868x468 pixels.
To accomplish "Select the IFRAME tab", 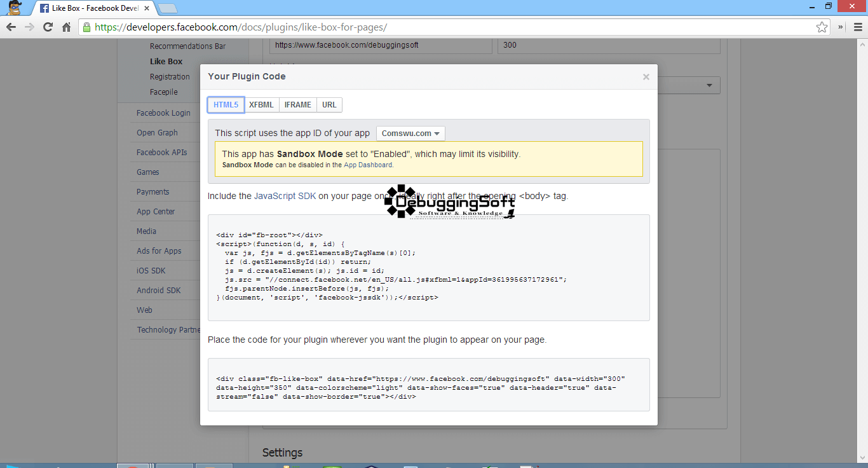I will (x=297, y=104).
